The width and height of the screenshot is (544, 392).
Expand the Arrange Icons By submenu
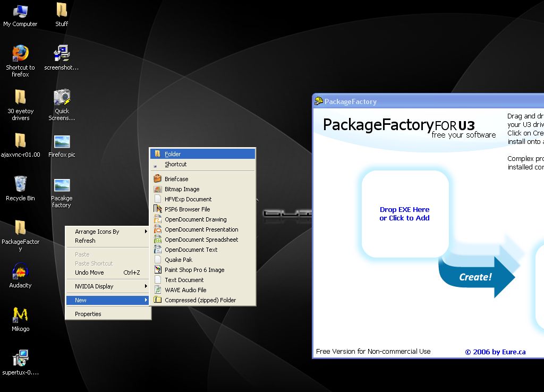(108, 232)
